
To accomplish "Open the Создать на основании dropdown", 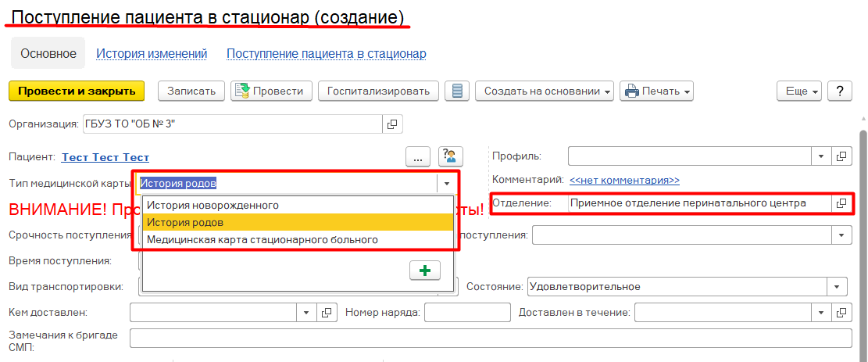I will click(x=546, y=91).
